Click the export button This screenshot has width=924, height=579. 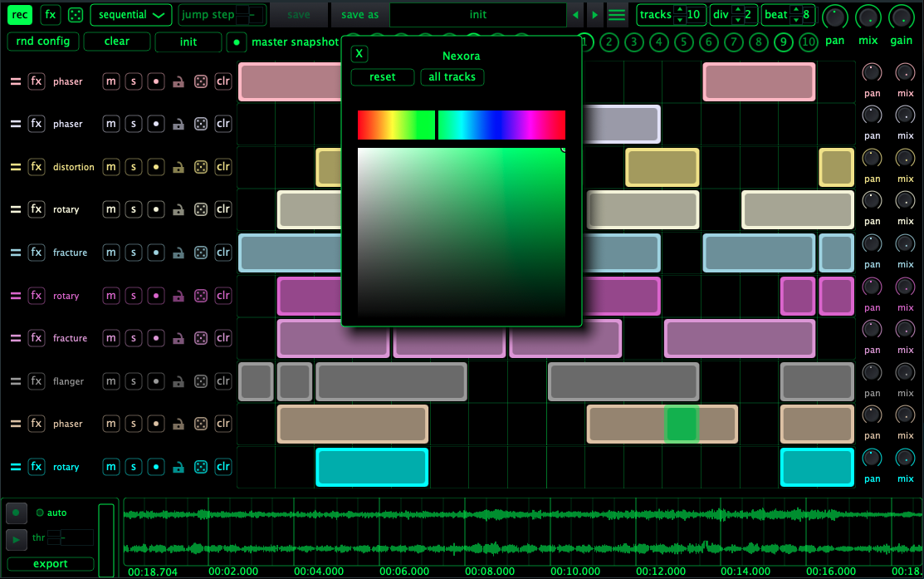pos(48,563)
